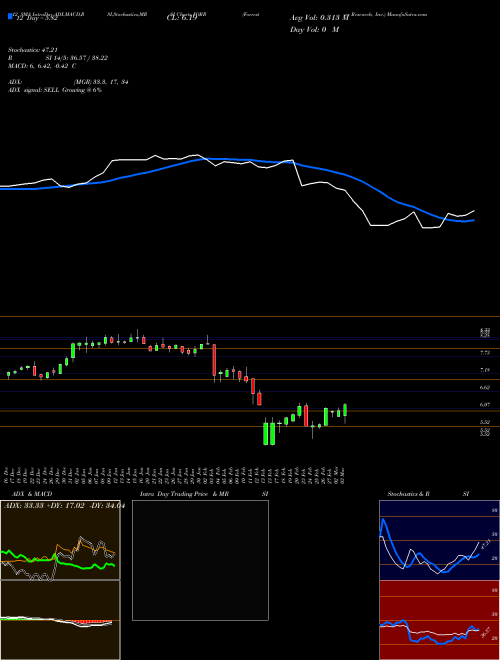500x660 pixels.
Task: Click the empty Intra Day chart box
Action: (200, 560)
